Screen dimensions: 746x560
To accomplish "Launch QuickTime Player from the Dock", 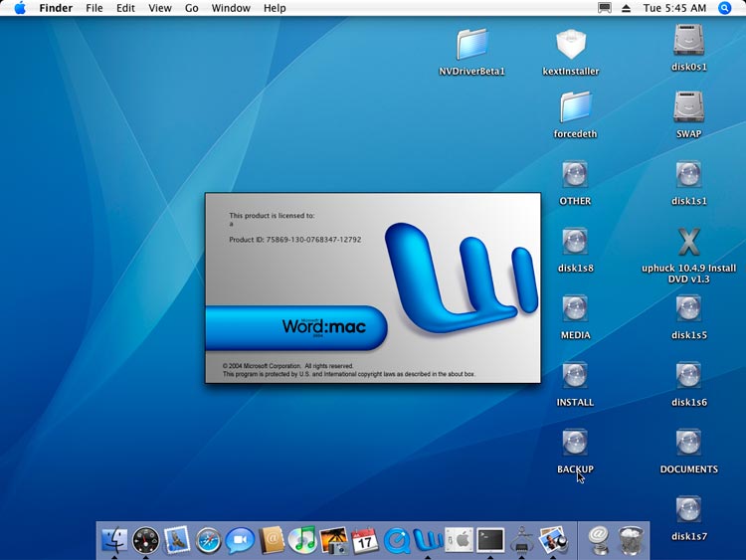I will 397,541.
